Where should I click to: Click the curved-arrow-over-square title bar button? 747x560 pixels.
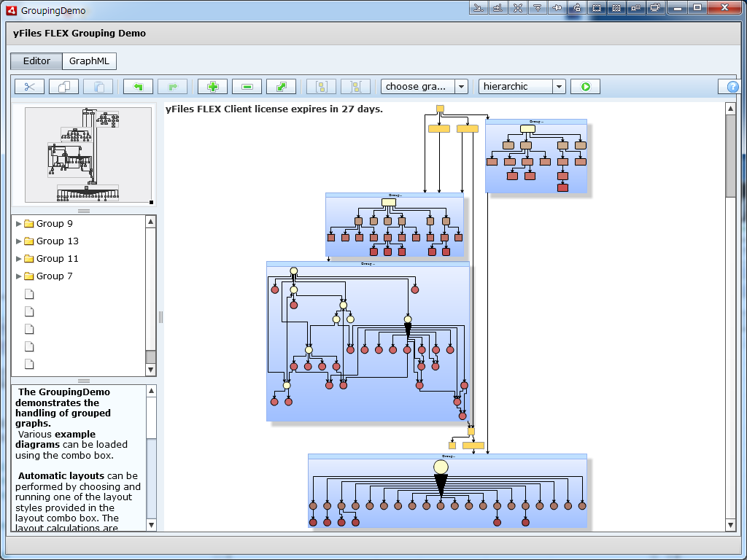[x=578, y=7]
